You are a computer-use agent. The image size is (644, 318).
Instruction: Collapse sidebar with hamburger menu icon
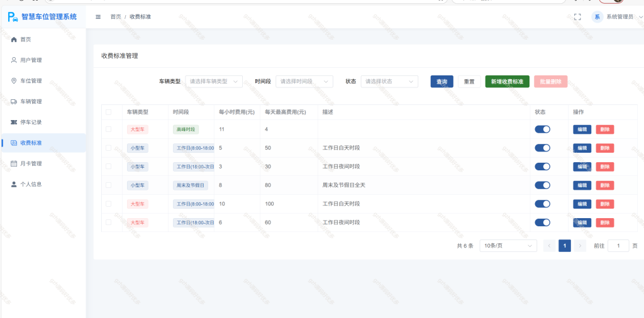coord(98,17)
